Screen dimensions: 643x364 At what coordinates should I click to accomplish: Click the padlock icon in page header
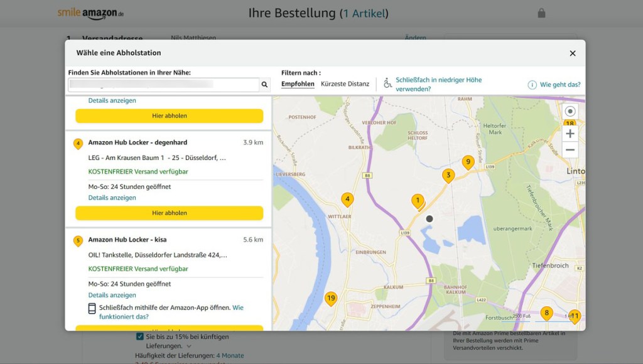[541, 13]
